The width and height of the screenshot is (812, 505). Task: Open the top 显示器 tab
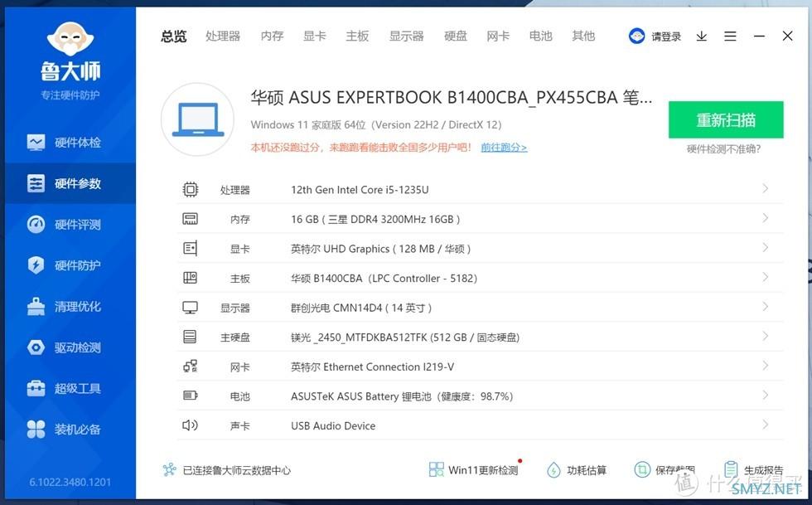coord(407,36)
